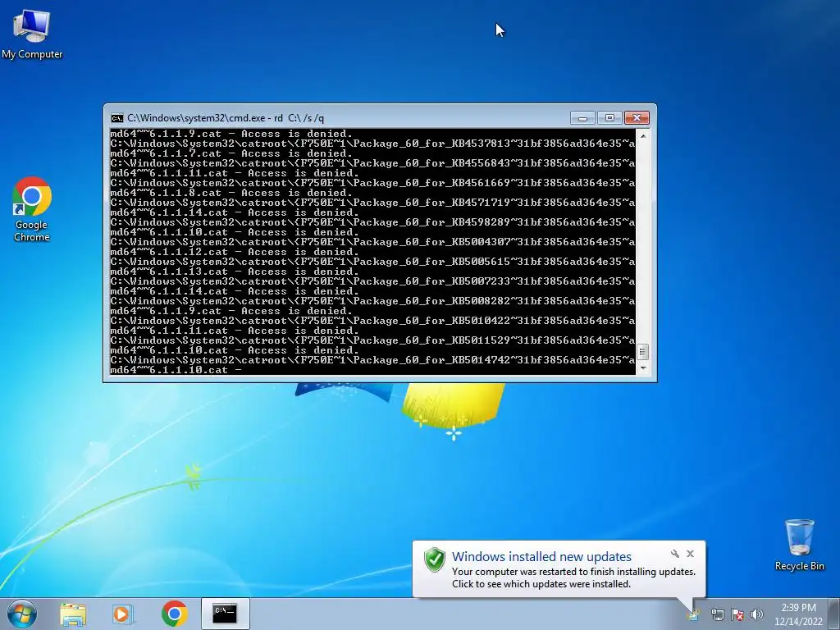Click the green shield update icon
The width and height of the screenshot is (840, 630).
click(435, 559)
